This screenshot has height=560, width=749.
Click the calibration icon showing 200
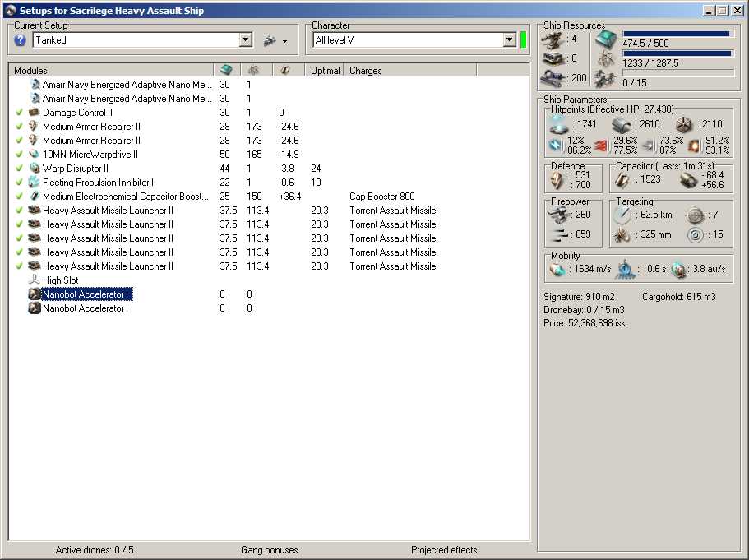(x=553, y=77)
